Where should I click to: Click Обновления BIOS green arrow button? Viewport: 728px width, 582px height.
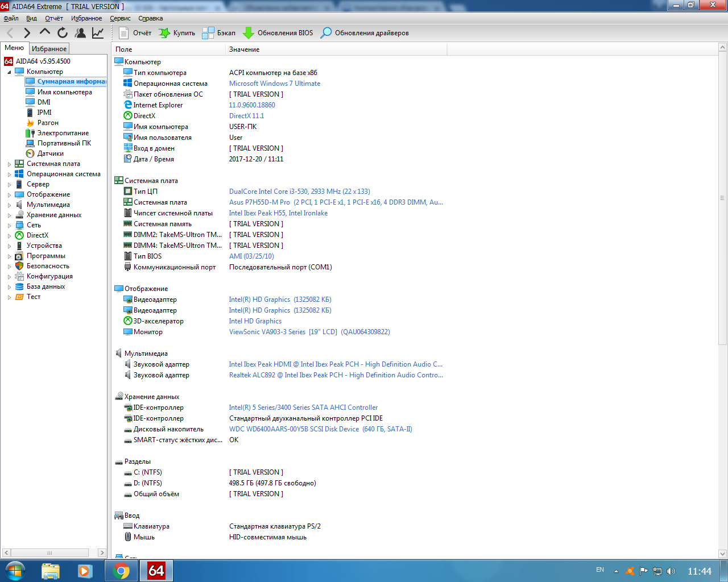[278, 33]
